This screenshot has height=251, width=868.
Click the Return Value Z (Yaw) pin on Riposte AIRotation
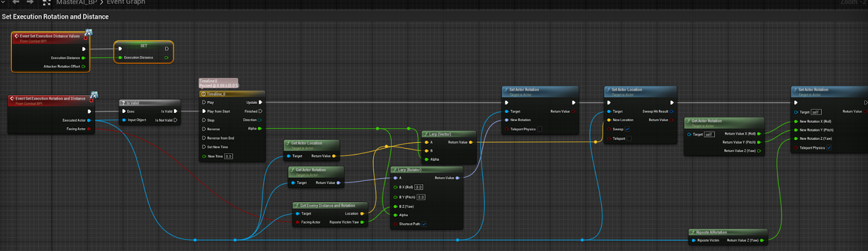[x=762, y=240]
